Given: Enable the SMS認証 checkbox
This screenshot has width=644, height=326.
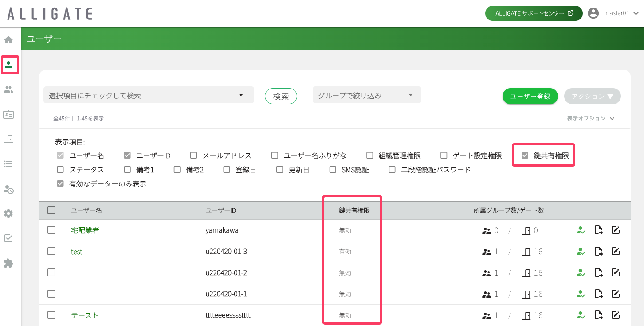Looking at the screenshot, I should (x=333, y=170).
